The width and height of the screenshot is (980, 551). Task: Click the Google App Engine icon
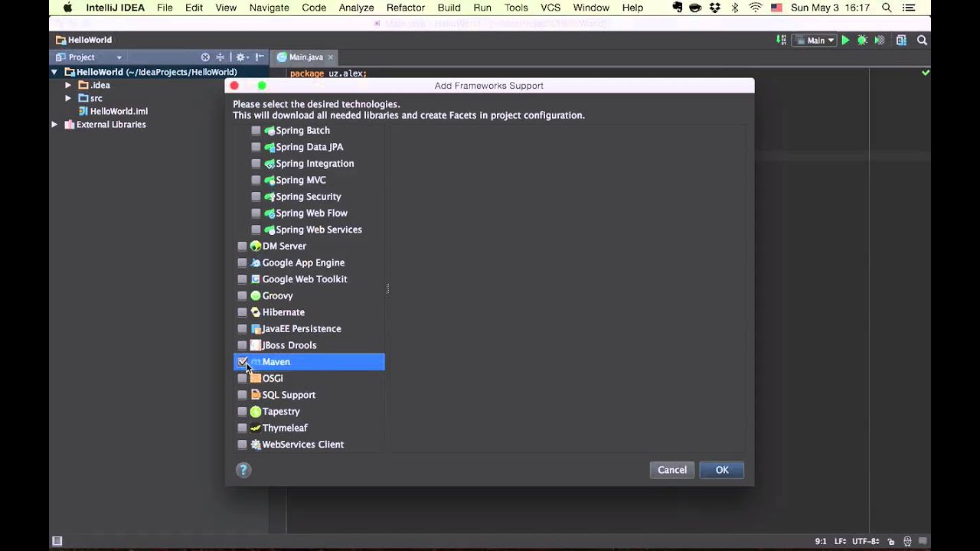[x=256, y=262]
